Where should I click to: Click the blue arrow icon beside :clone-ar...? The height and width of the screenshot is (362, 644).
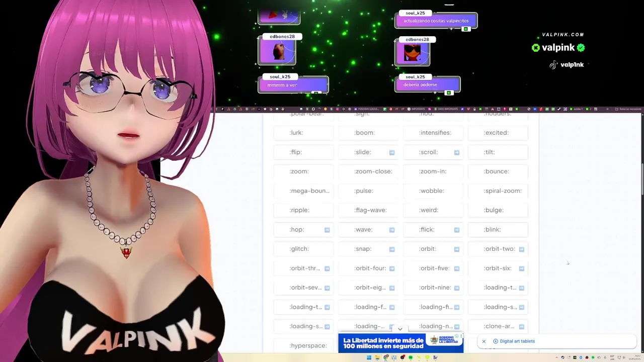522,327
